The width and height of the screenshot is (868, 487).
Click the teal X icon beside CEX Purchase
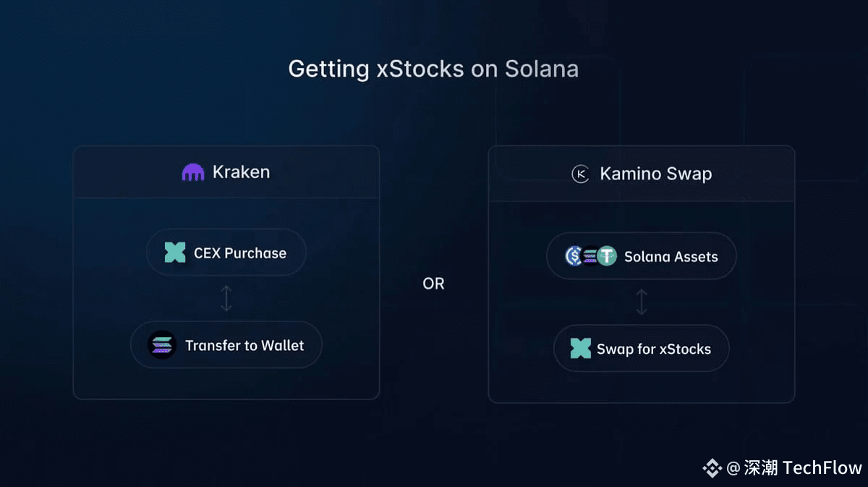click(x=175, y=253)
